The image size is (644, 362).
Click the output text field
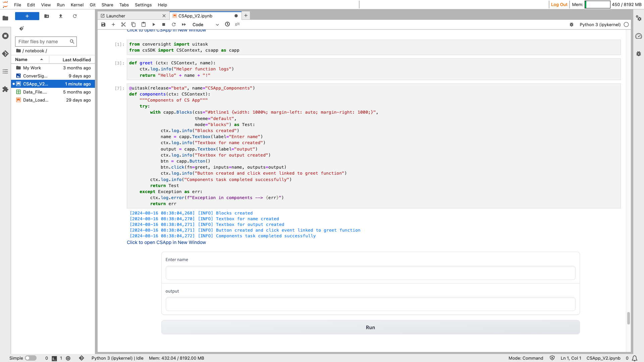pos(370,304)
